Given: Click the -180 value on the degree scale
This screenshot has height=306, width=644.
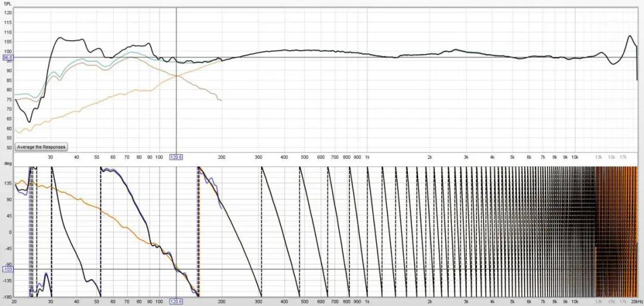Looking at the screenshot, I should (7, 296).
